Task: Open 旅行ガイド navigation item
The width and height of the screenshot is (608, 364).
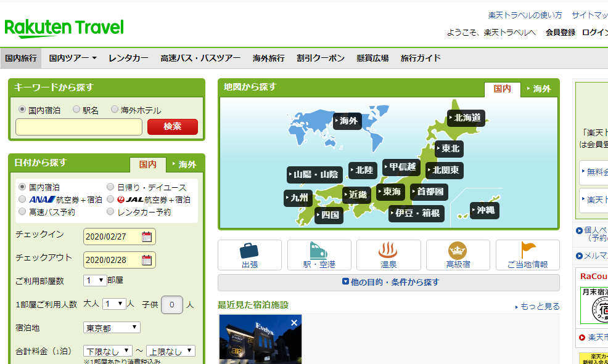Action: coord(421,58)
